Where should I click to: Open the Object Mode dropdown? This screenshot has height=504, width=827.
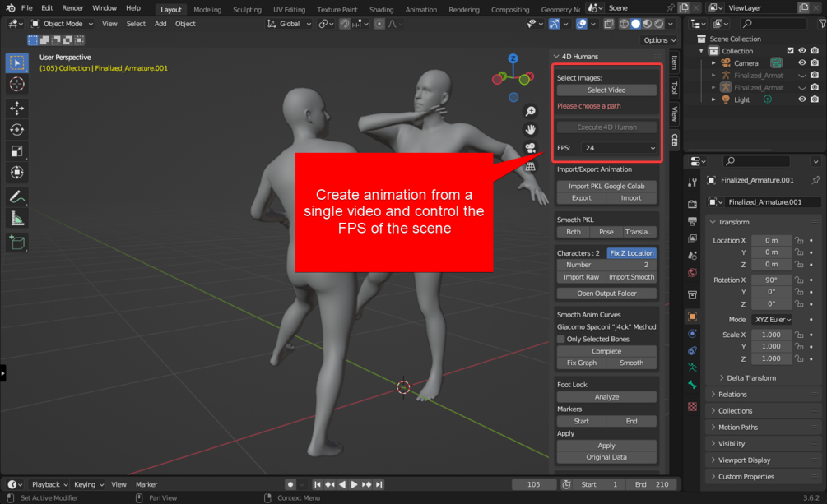click(x=63, y=24)
